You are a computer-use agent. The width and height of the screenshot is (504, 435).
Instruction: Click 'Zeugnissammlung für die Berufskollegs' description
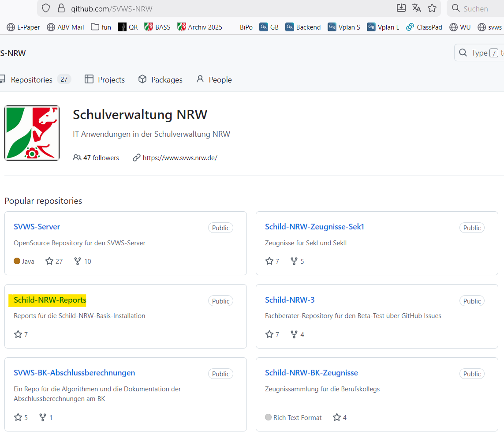pos(322,389)
